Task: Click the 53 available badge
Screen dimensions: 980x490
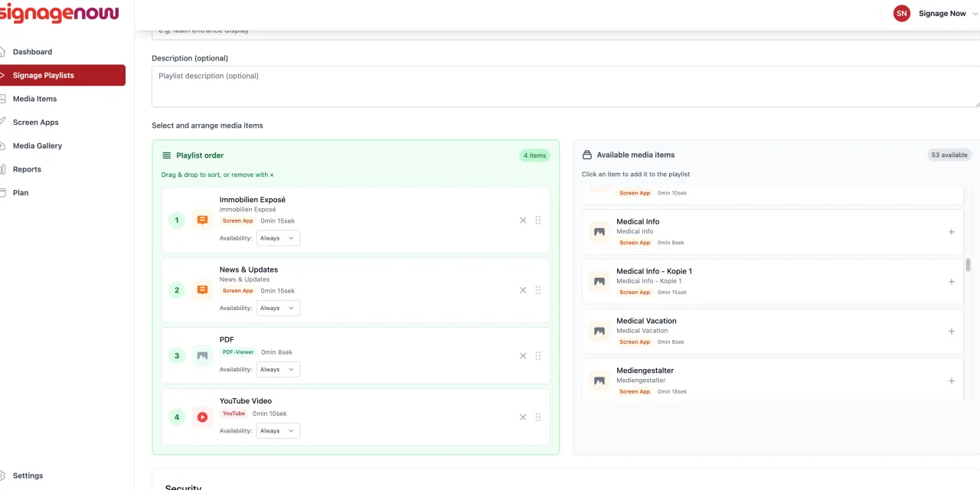Action: pos(949,155)
